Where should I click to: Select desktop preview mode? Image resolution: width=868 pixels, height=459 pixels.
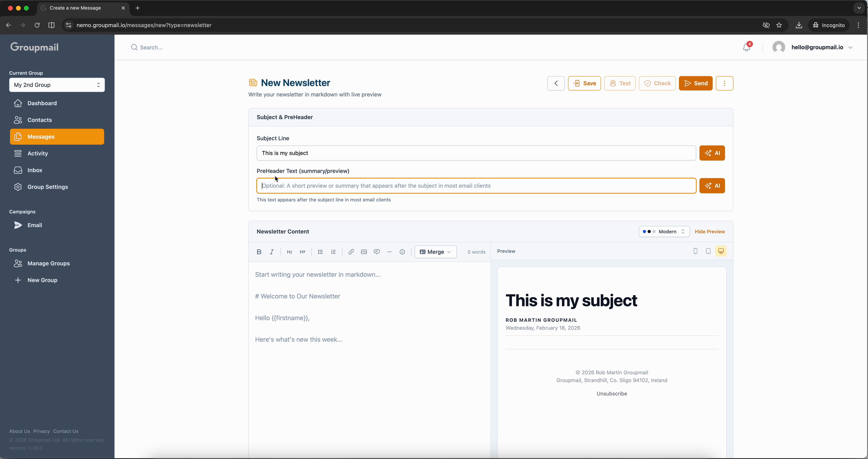pos(721,251)
